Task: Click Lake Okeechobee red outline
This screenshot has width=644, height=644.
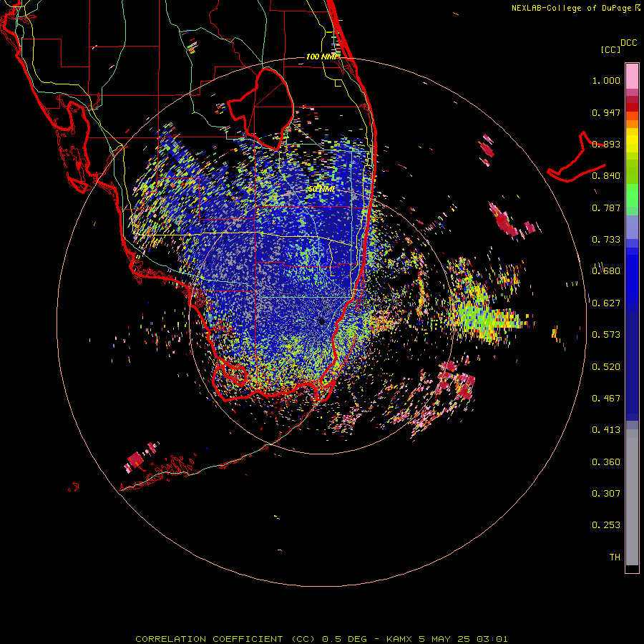Action: click(x=261, y=109)
